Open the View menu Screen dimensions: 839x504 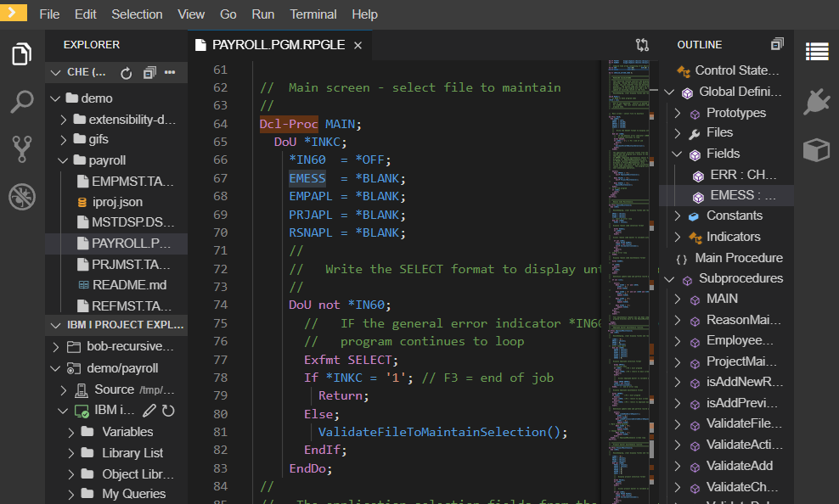191,14
